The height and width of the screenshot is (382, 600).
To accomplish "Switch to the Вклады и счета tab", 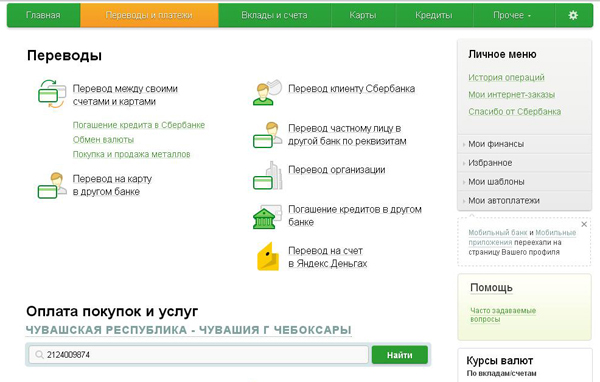I will coord(274,15).
